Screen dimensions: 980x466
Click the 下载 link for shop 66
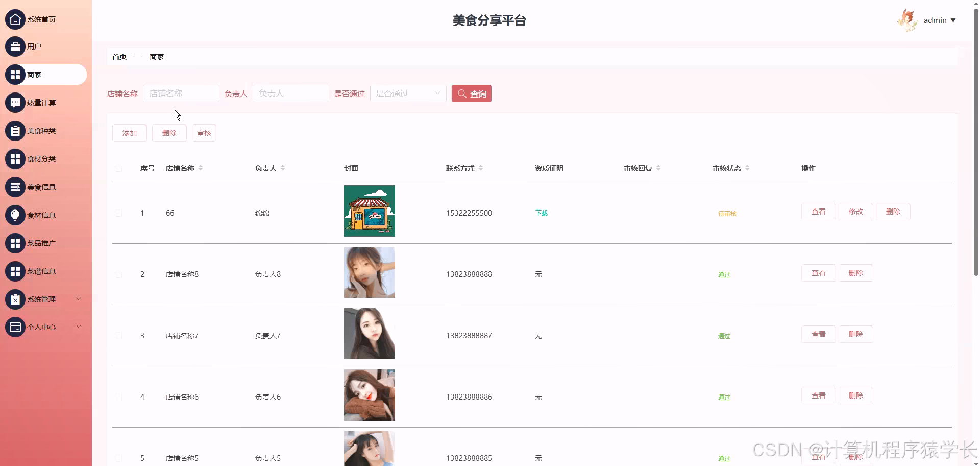[x=542, y=213]
